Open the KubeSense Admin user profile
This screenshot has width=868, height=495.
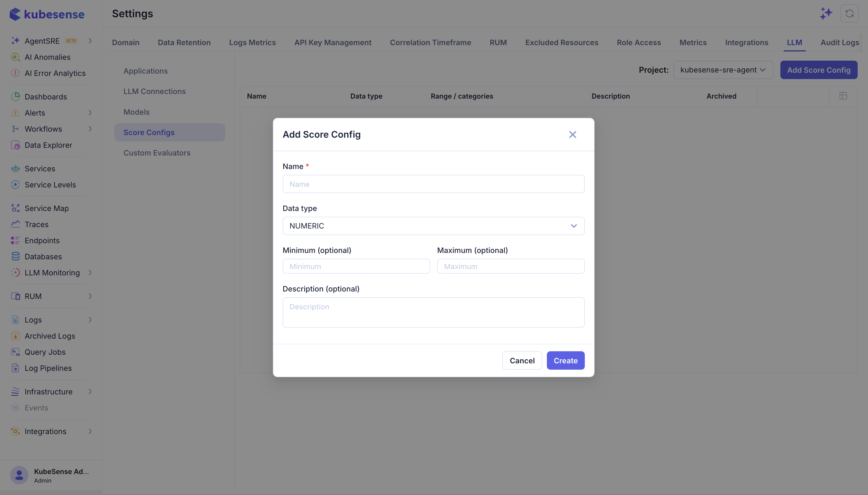(x=51, y=475)
